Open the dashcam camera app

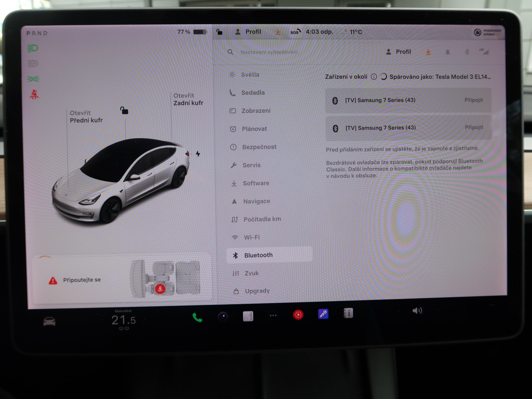(x=223, y=317)
